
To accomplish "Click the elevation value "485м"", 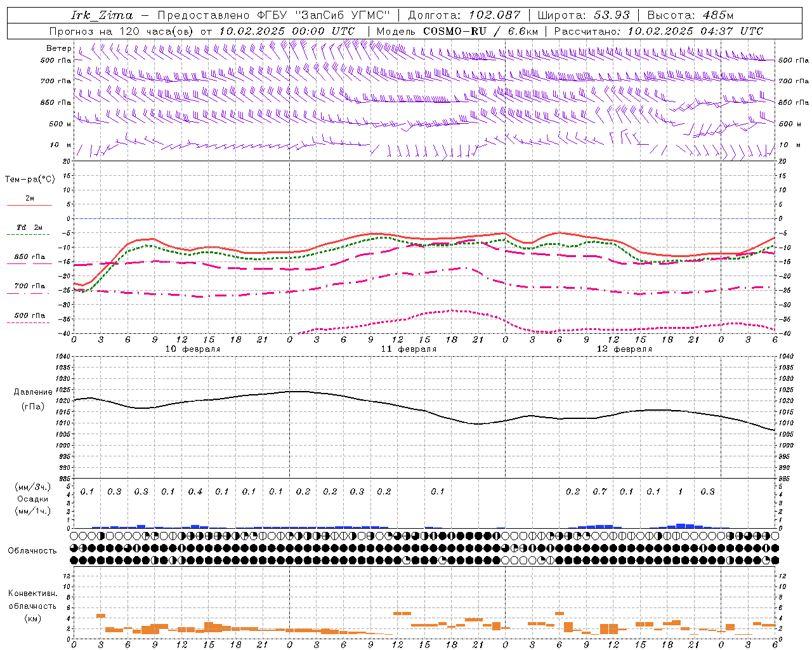I will 719,15.
